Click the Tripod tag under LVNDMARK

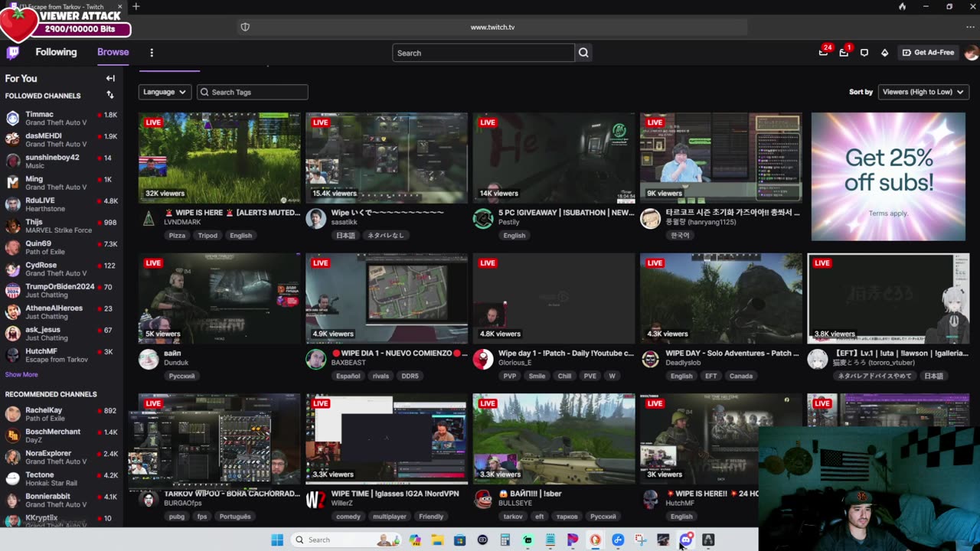click(207, 236)
